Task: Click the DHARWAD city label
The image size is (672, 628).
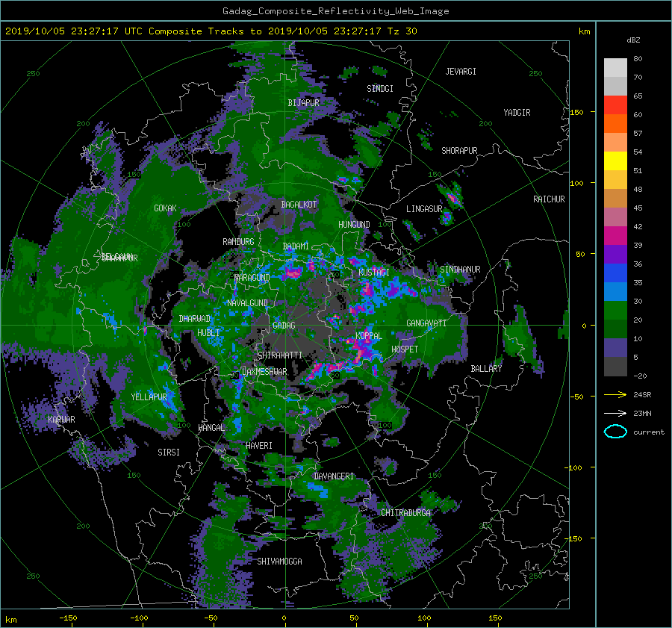Action: 195,319
